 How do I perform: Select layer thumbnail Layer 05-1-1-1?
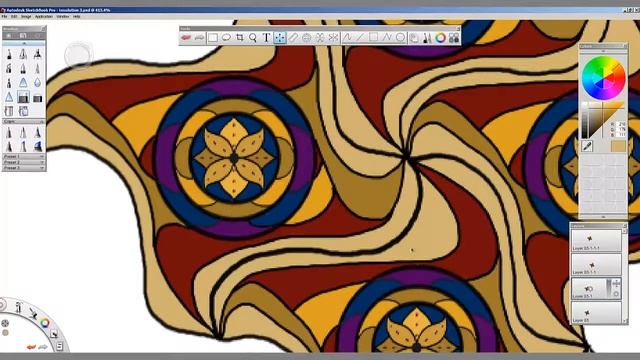click(596, 240)
